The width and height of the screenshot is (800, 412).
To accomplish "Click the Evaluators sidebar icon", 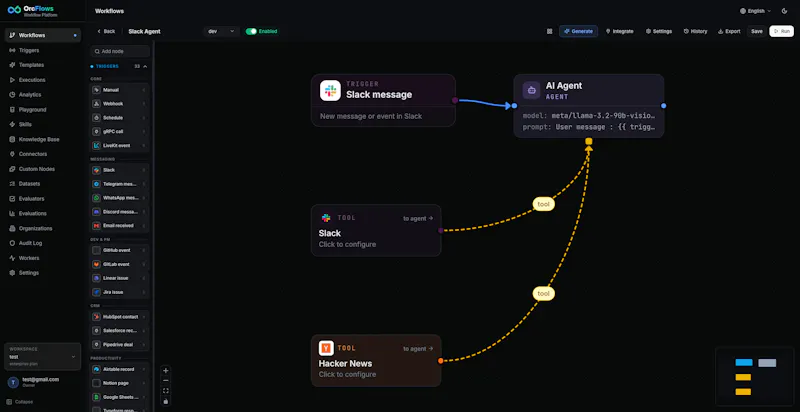I will tap(12, 198).
